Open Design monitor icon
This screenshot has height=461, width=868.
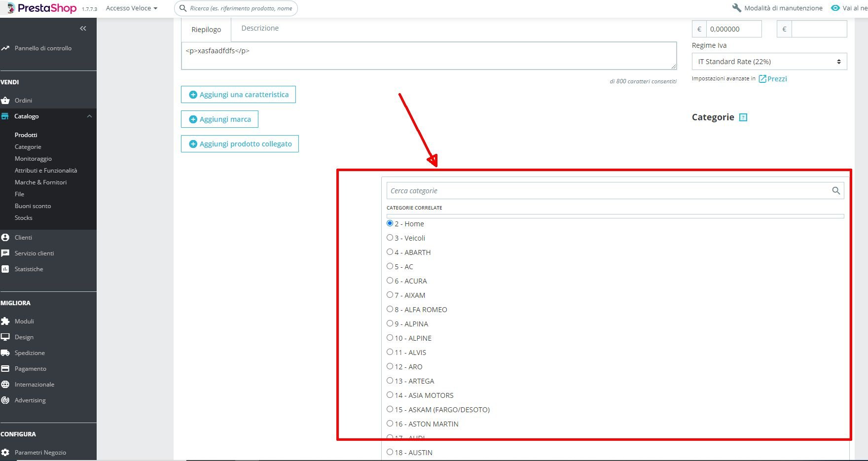pyautogui.click(x=5, y=337)
